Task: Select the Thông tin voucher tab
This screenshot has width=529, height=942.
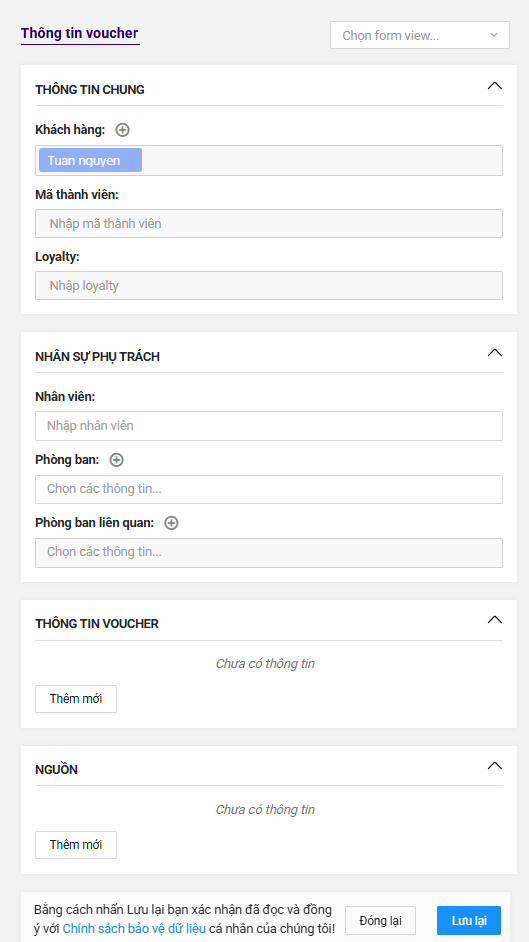Action: (80, 33)
